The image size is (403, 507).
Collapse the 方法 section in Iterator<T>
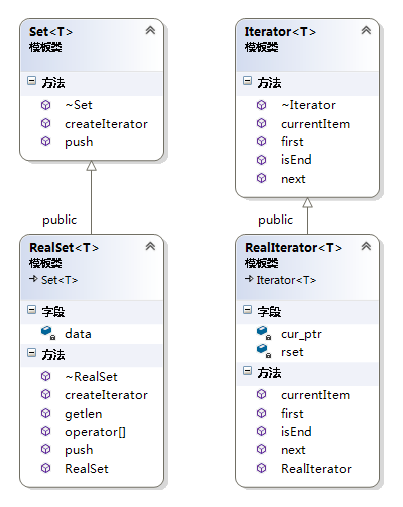pos(247,81)
